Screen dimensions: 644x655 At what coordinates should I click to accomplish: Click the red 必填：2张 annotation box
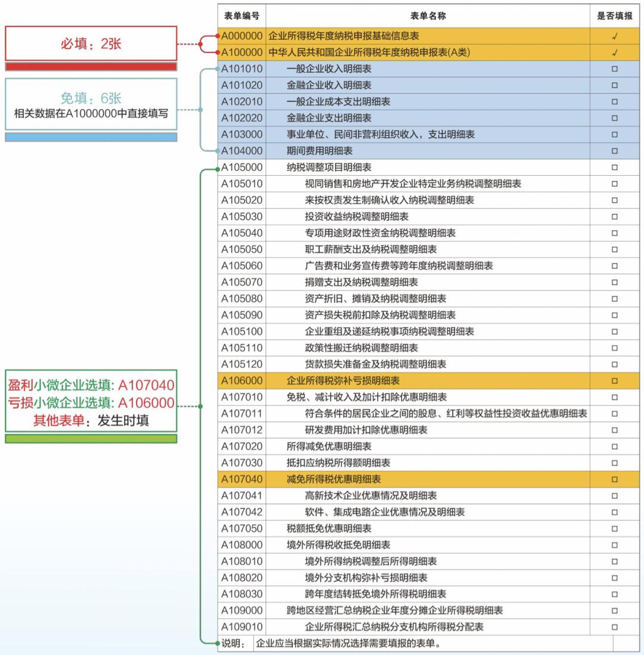point(91,44)
